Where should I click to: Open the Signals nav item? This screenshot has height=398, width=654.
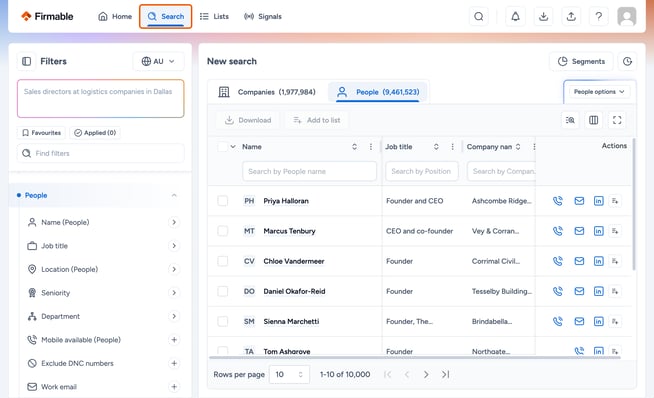point(263,16)
